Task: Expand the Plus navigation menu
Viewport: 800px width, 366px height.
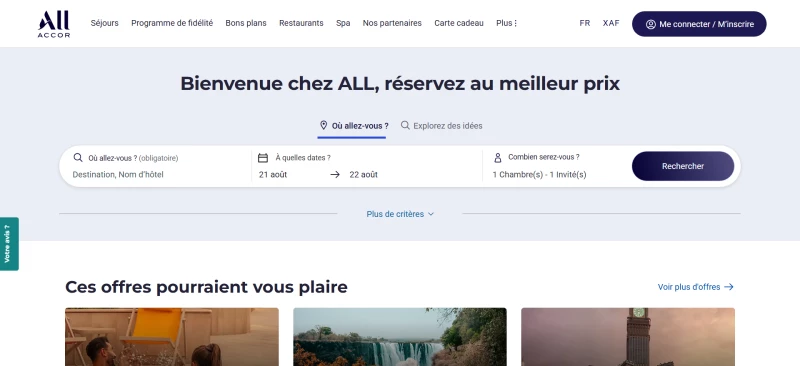Action: 507,23
